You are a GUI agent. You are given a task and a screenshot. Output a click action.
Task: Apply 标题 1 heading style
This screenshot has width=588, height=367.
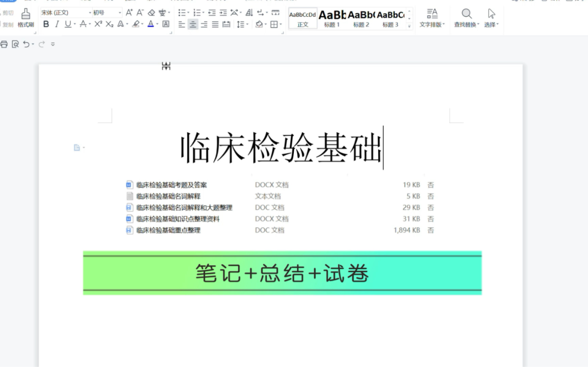click(x=332, y=18)
